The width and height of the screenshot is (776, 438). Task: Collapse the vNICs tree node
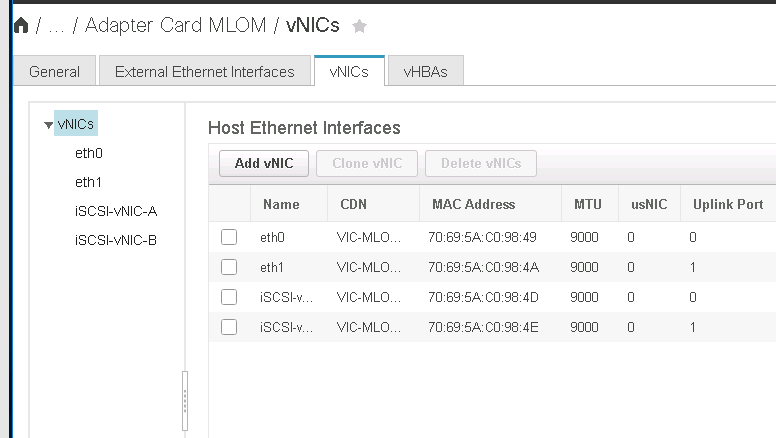click(x=48, y=125)
